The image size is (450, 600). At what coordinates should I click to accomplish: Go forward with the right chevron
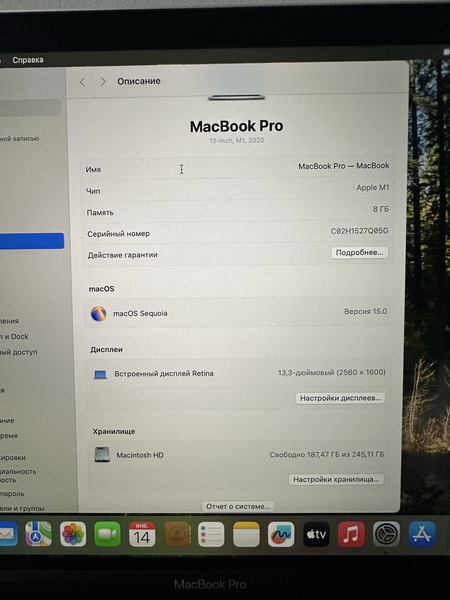[103, 82]
